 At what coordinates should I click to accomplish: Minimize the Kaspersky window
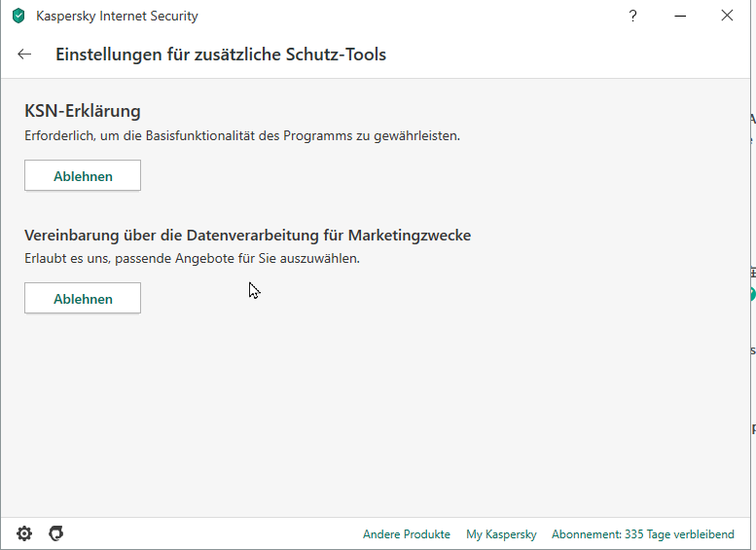tap(680, 16)
